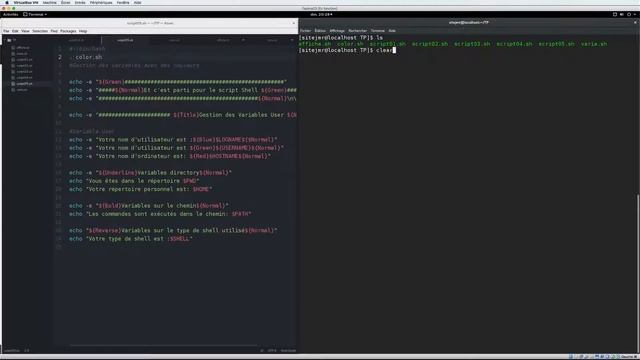Click the 'Votre type de shell est' line
The image size is (640, 360).
point(131,239)
